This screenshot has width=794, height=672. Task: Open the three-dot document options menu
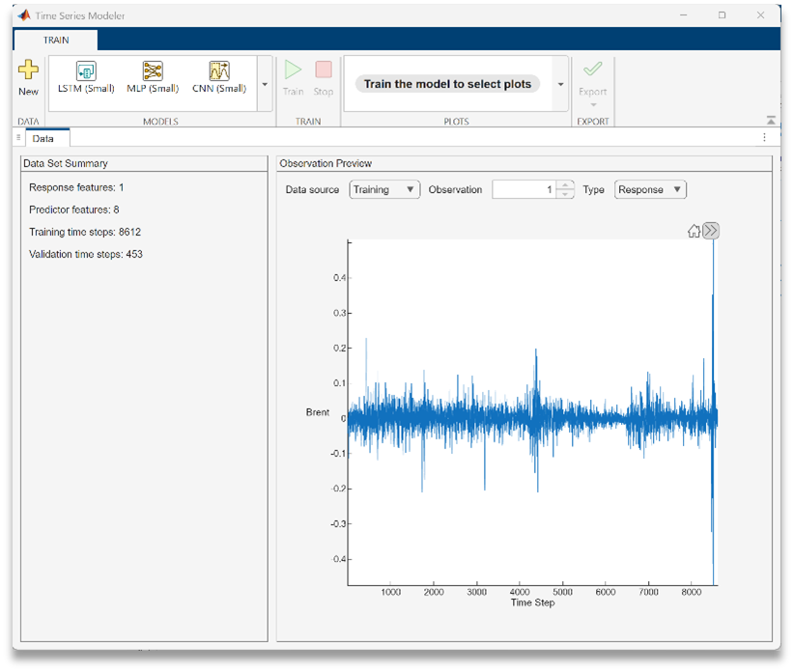tap(764, 137)
